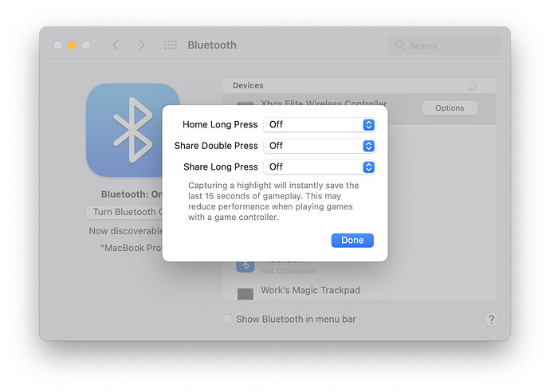
Task: Select the Work's Magic Trackpad device row
Action: (359, 292)
